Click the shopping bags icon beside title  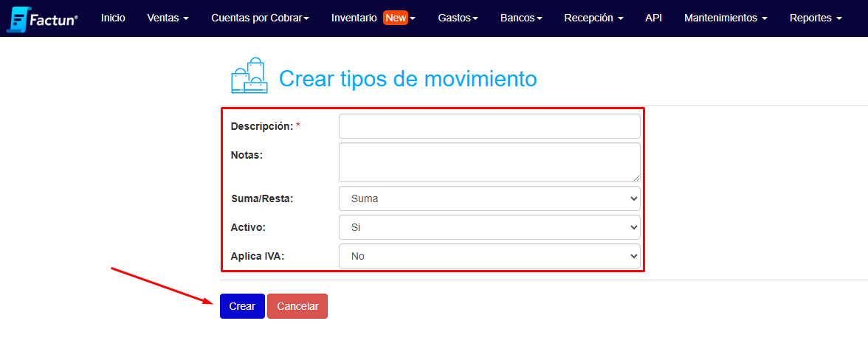tap(249, 75)
